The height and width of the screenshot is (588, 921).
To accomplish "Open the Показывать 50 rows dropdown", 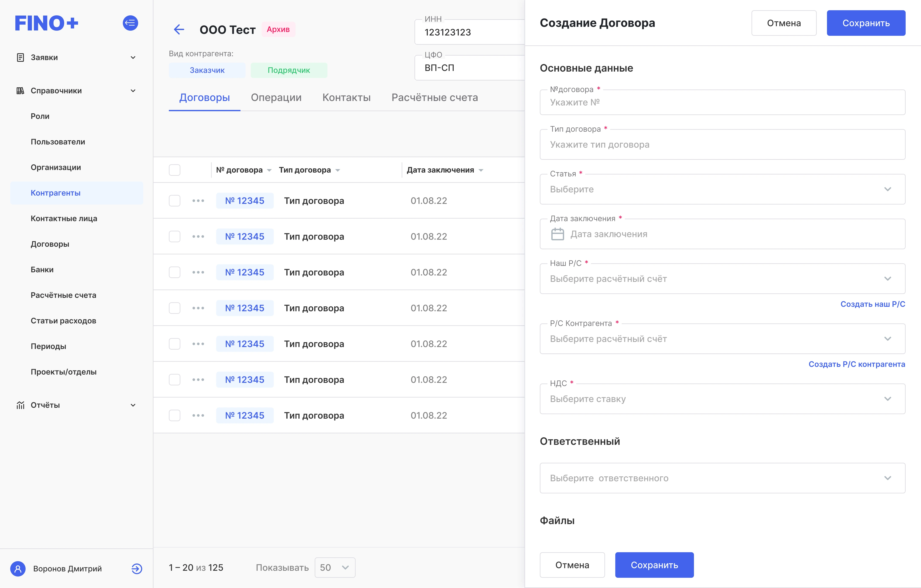I will pos(335,567).
